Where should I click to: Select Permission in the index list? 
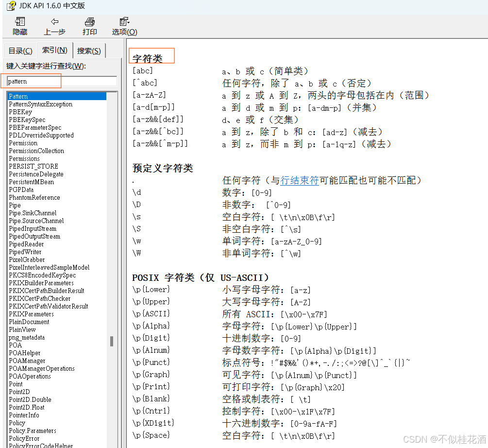click(x=23, y=143)
